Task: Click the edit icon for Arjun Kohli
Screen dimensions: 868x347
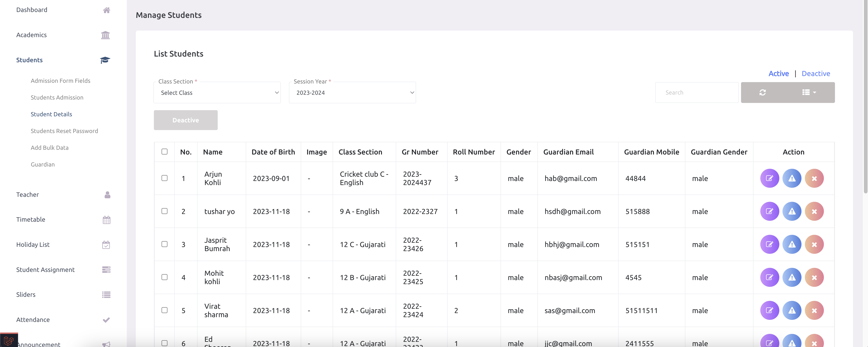Action: click(x=769, y=178)
